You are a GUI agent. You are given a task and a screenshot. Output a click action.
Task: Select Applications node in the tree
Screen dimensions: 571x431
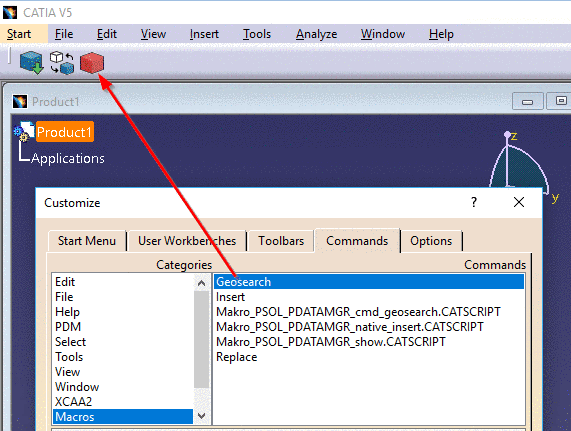[68, 158]
